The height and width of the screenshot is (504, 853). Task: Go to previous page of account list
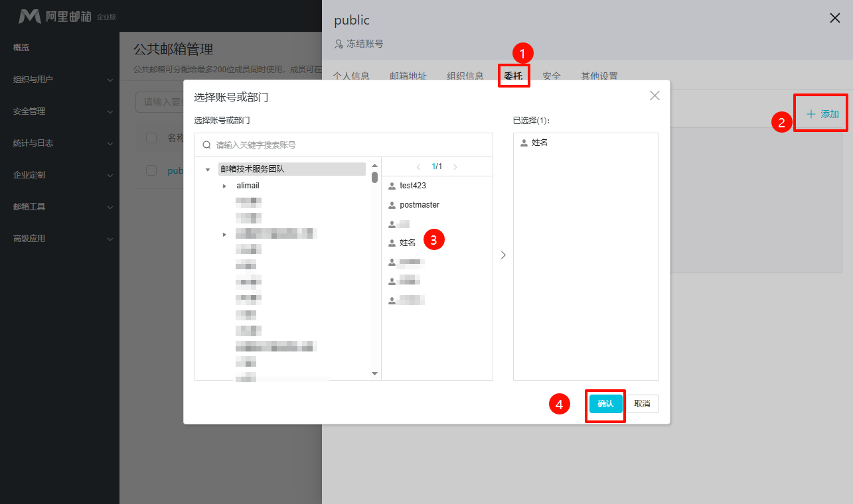(x=418, y=166)
